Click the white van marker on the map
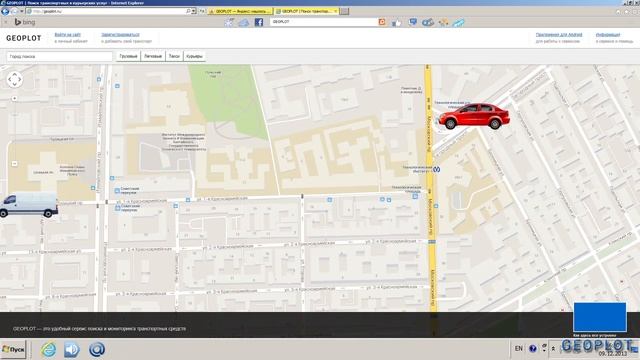This screenshot has height=360, width=640. (29, 205)
